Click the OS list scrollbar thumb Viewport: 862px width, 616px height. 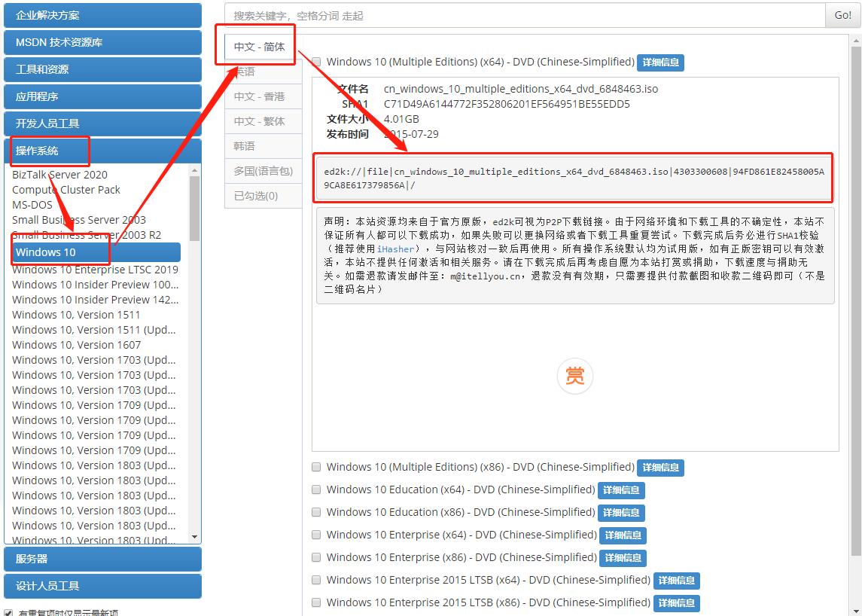click(x=194, y=209)
